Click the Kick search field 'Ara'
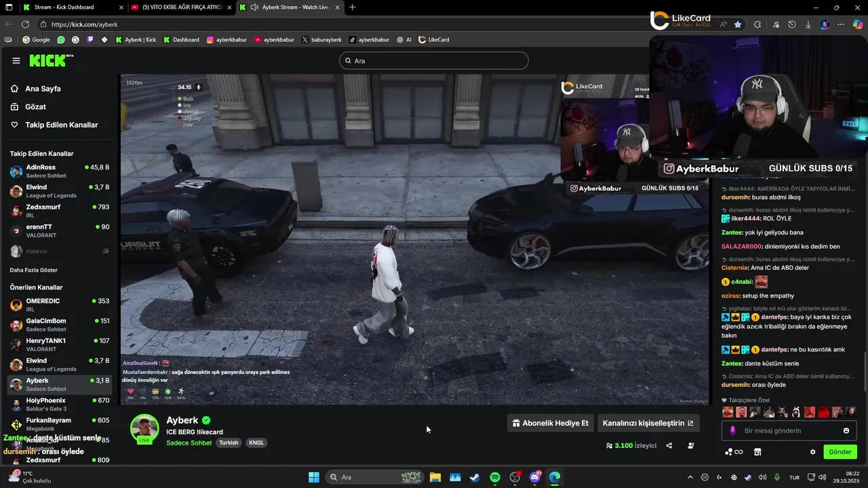 tap(433, 60)
